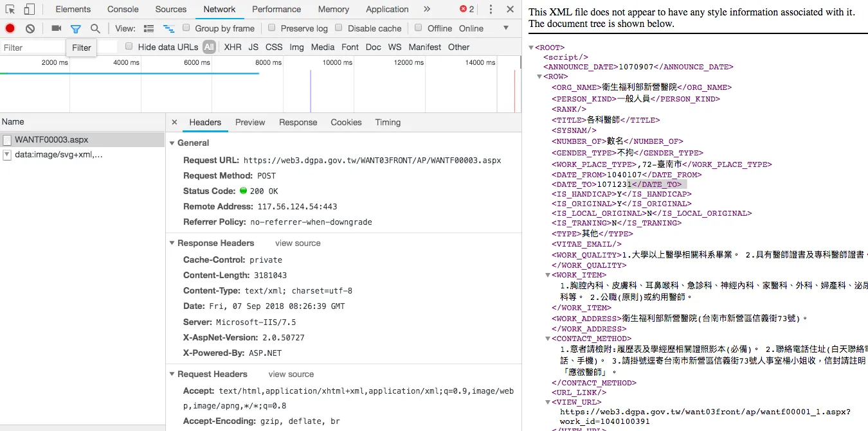Collapse the CONTACT_METHOD node in the XML tree

click(548, 339)
